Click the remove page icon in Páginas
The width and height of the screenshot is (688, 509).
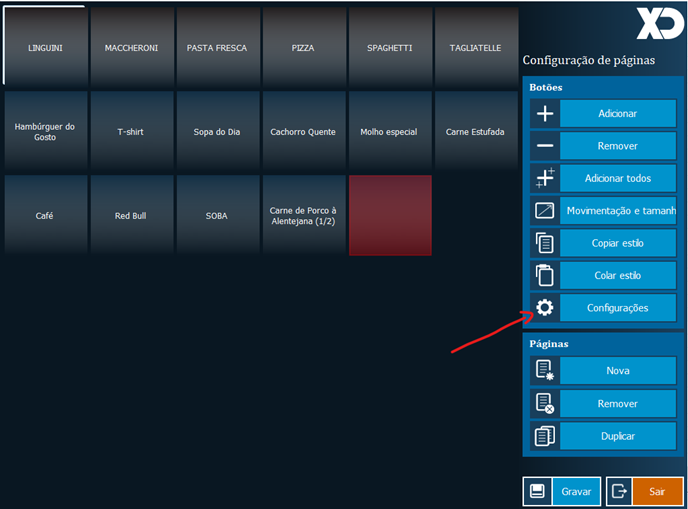point(545,403)
